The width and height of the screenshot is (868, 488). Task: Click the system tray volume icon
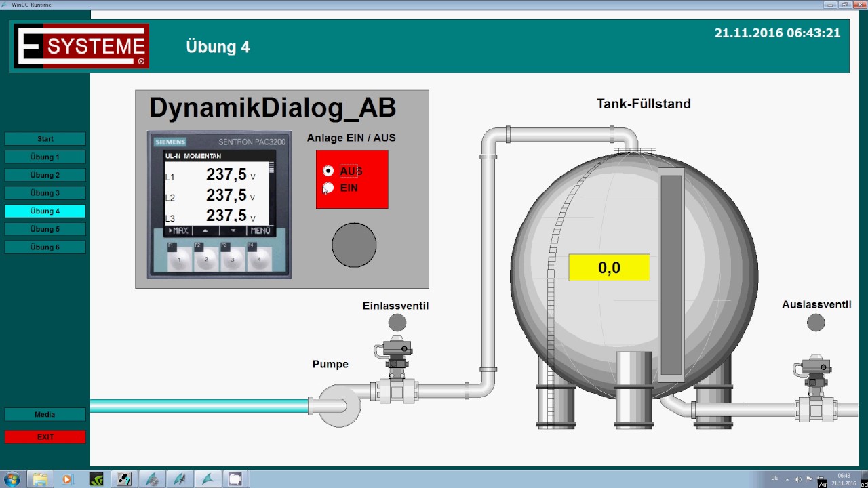(797, 479)
